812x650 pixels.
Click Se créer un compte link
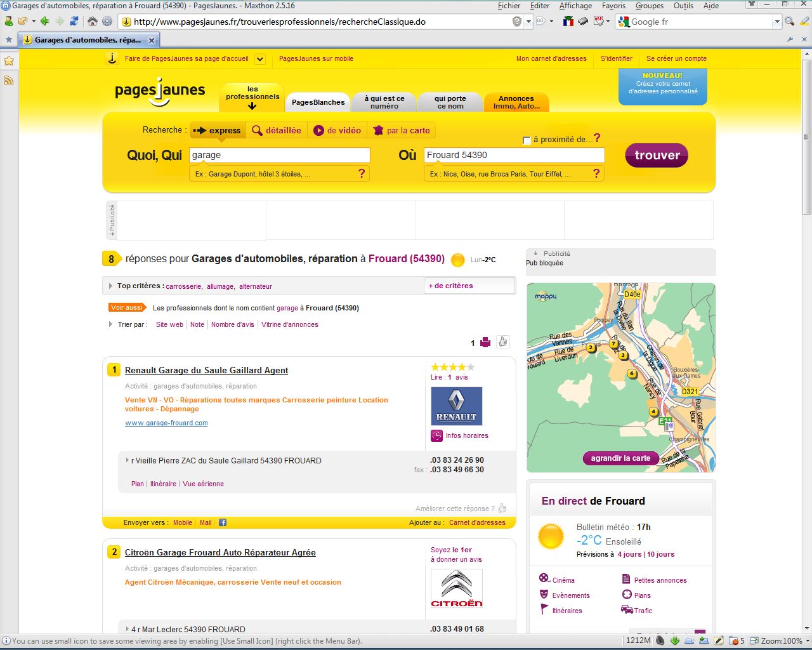click(676, 58)
